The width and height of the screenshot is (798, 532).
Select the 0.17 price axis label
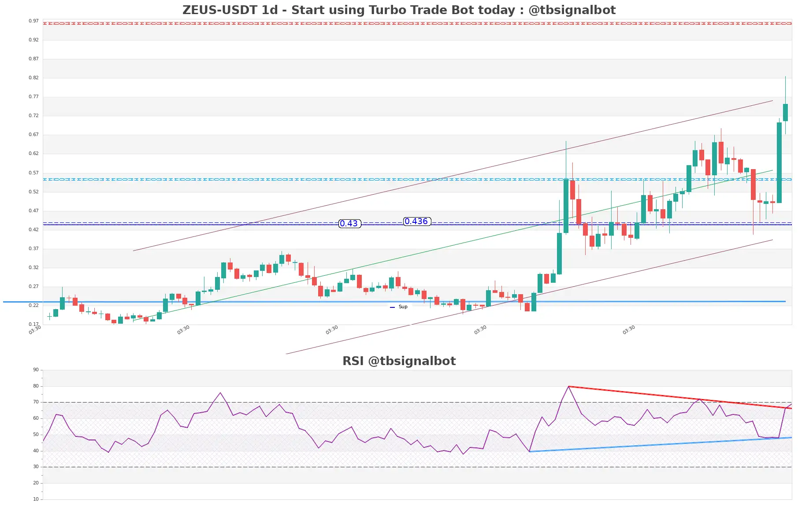coord(33,325)
